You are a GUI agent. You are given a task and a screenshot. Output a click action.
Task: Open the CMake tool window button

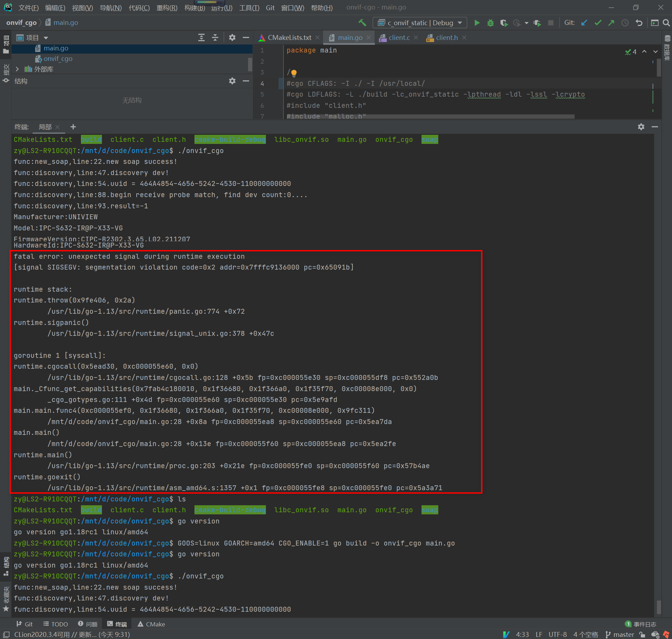151,624
